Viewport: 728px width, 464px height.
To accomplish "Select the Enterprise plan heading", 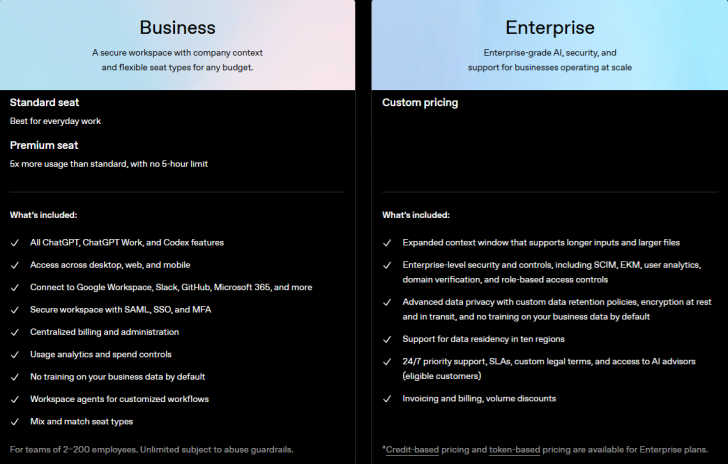I will point(550,27).
